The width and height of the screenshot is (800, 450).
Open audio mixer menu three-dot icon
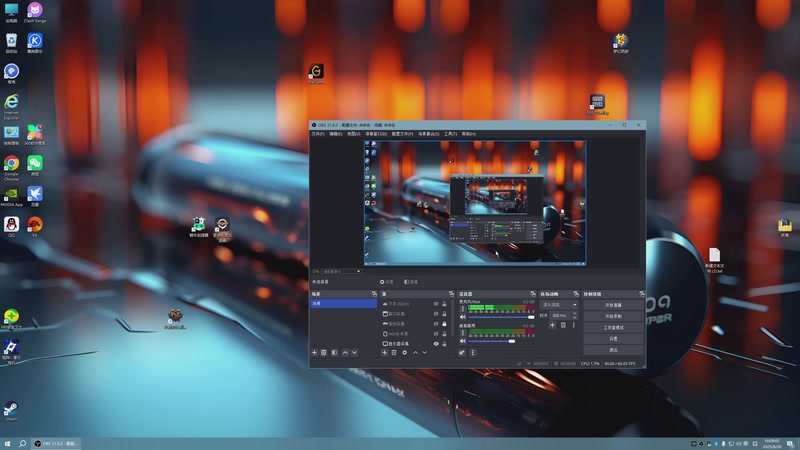tap(473, 353)
